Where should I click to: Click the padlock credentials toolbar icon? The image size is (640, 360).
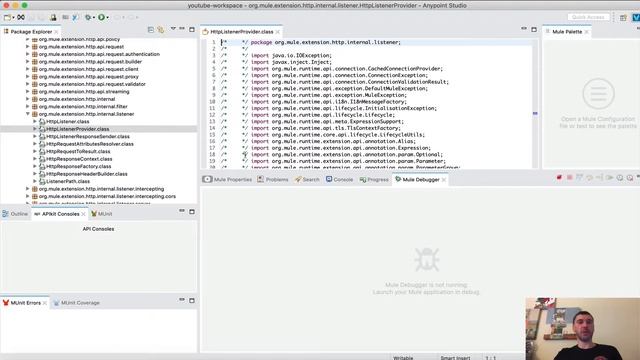click(53, 17)
